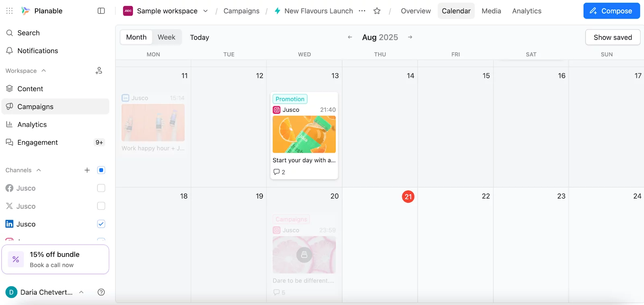Select the 15% off bundle promo card
The width and height of the screenshot is (644, 305).
pyautogui.click(x=55, y=259)
